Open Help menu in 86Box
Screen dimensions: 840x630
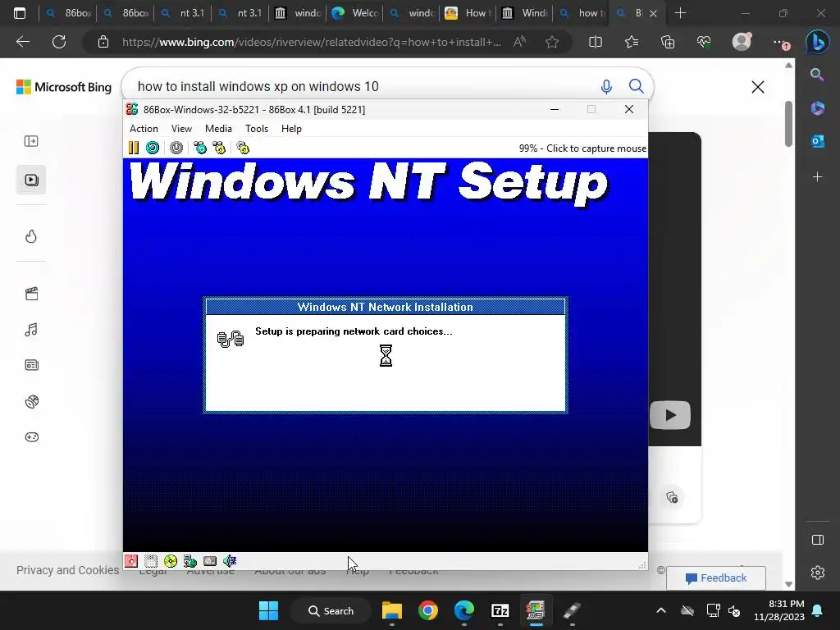(x=291, y=129)
